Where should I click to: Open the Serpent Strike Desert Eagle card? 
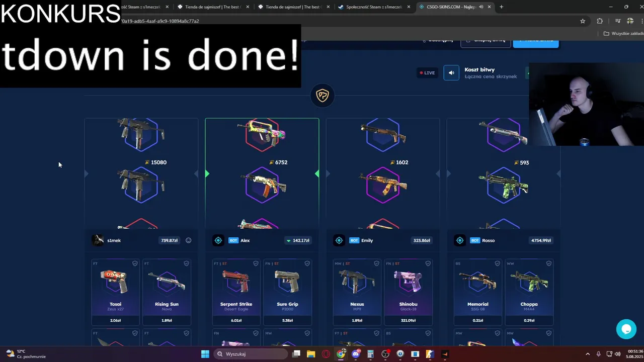point(236,292)
